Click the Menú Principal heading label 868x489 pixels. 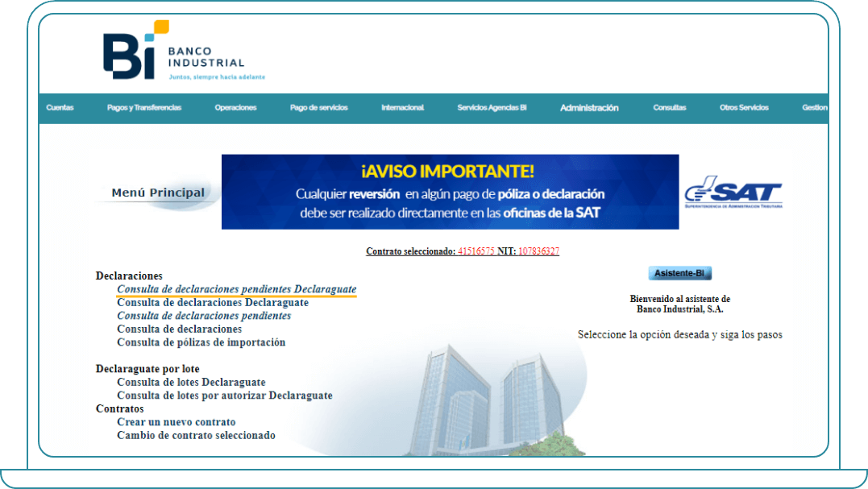coord(158,193)
